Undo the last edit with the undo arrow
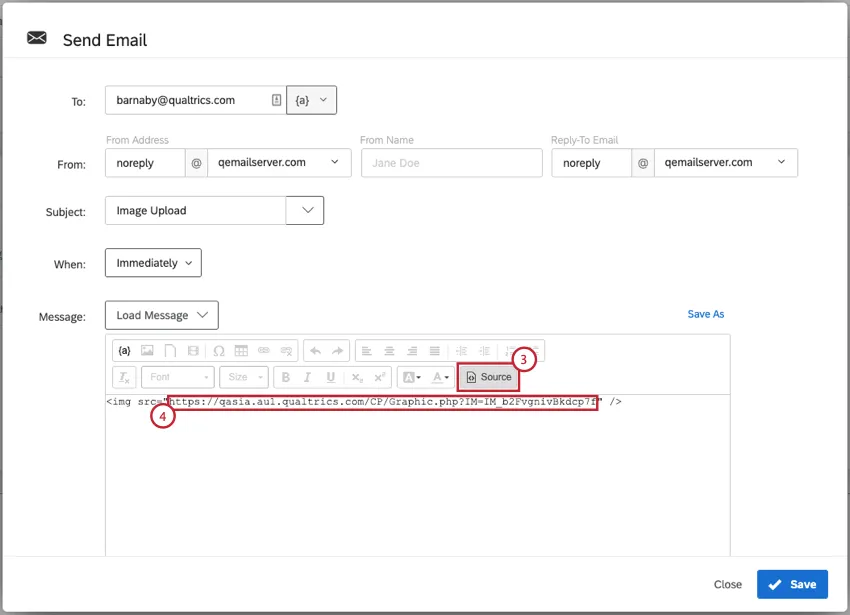This screenshot has height=615, width=850. 314,351
